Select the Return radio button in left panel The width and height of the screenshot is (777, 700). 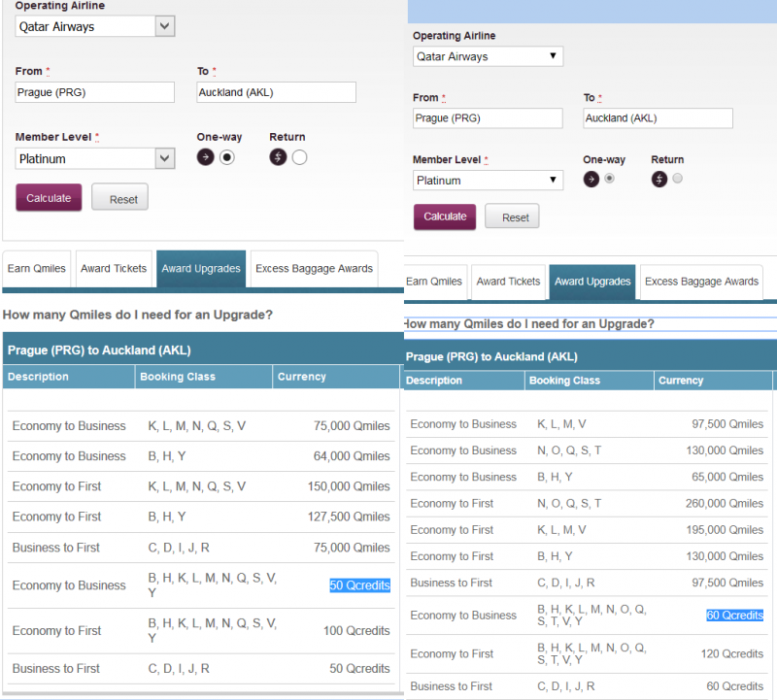pos(299,157)
